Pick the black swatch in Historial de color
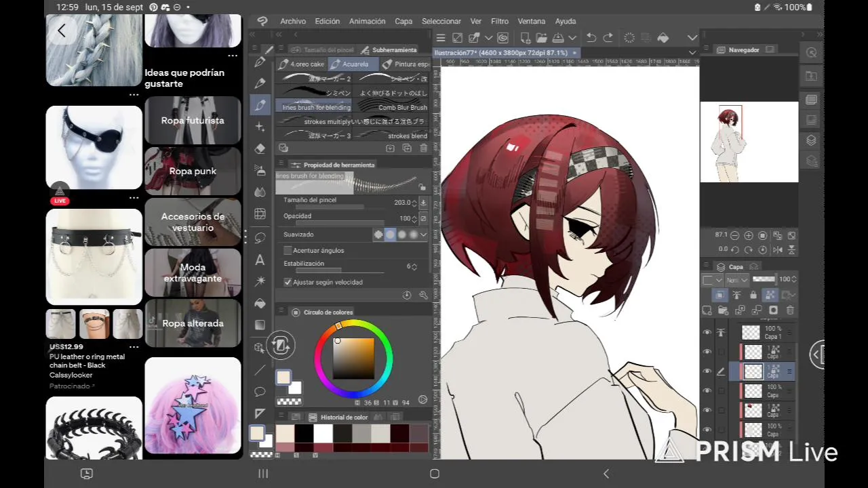The width and height of the screenshot is (868, 488). tap(304, 433)
